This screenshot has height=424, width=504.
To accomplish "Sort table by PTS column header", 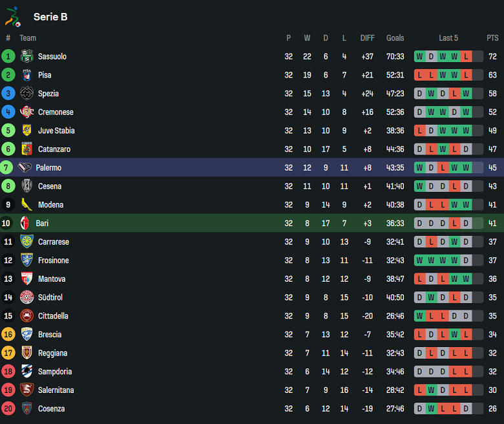I will click(492, 38).
